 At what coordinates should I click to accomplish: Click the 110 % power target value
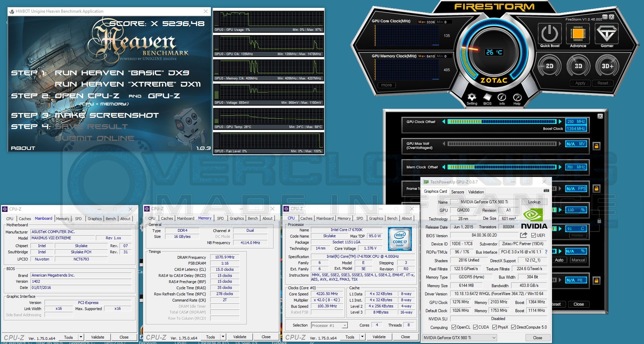(x=576, y=210)
